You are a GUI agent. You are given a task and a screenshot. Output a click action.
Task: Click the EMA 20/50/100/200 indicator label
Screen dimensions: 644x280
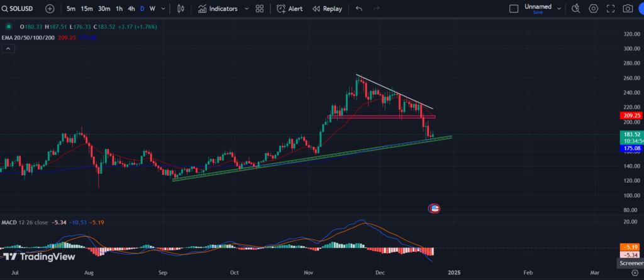(x=28, y=38)
